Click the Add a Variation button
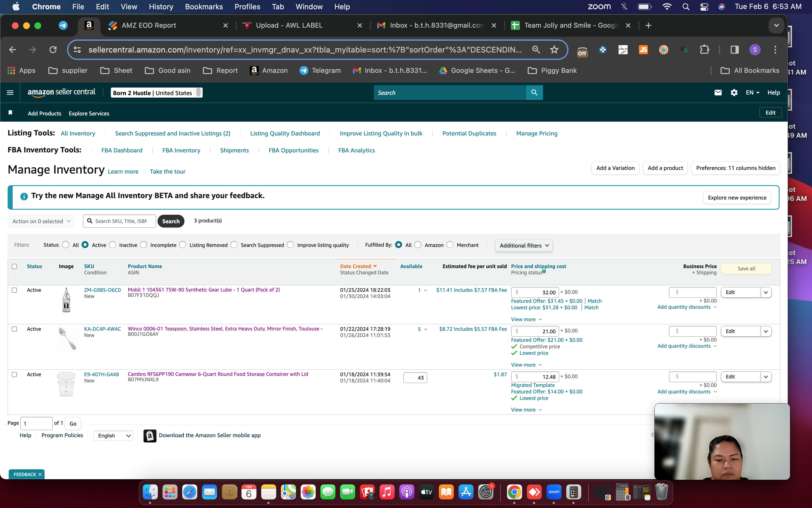Viewport: 812px width, 508px height. point(615,168)
